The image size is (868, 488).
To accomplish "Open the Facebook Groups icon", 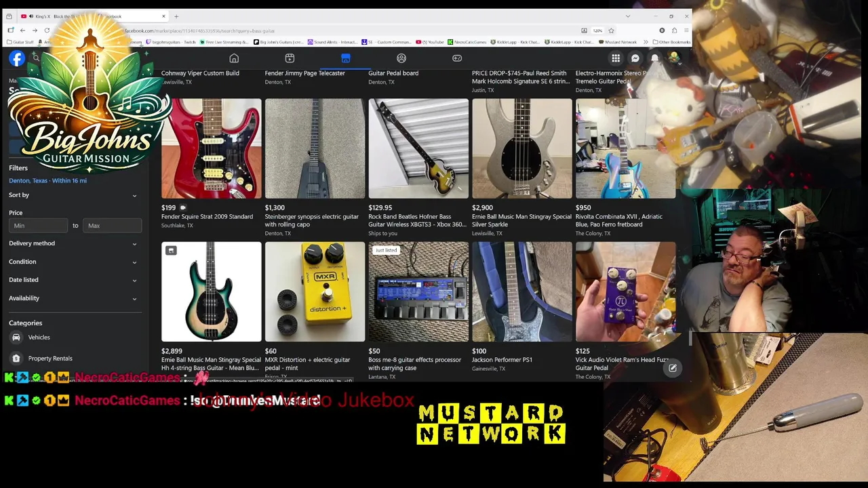I will tap(401, 58).
